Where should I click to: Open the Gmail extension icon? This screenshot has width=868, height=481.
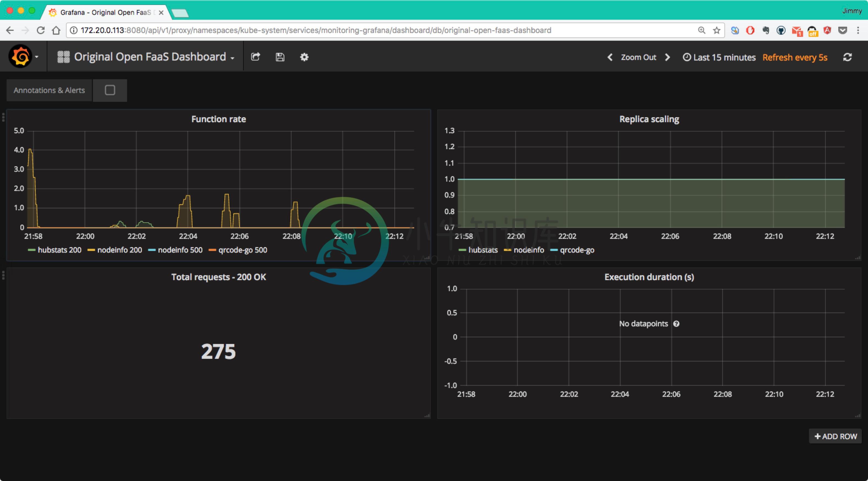[797, 31]
